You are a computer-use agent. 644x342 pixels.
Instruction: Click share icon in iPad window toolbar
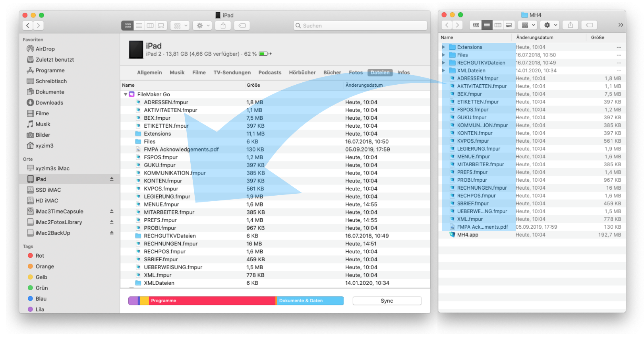223,25
